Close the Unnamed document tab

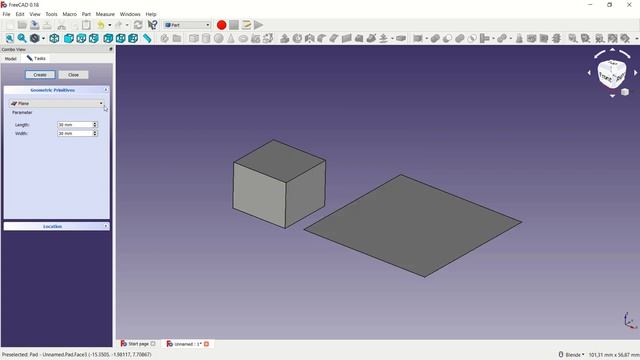pyautogui.click(x=207, y=344)
